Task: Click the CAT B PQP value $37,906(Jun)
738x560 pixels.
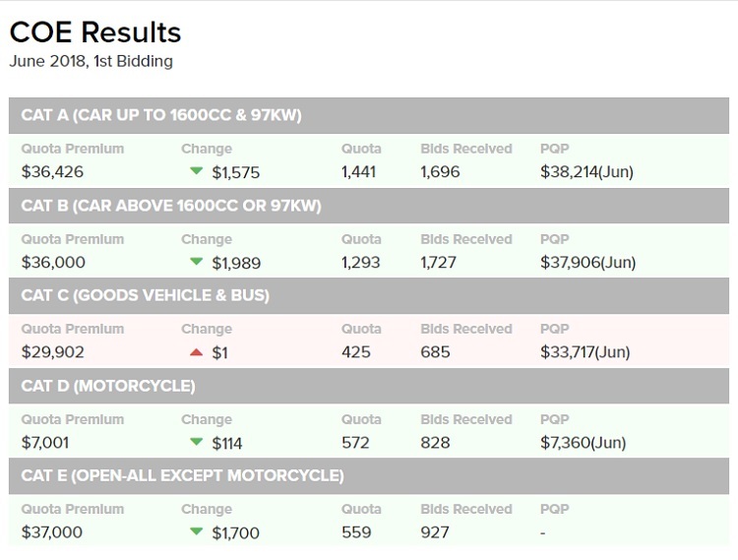Action: point(587,263)
